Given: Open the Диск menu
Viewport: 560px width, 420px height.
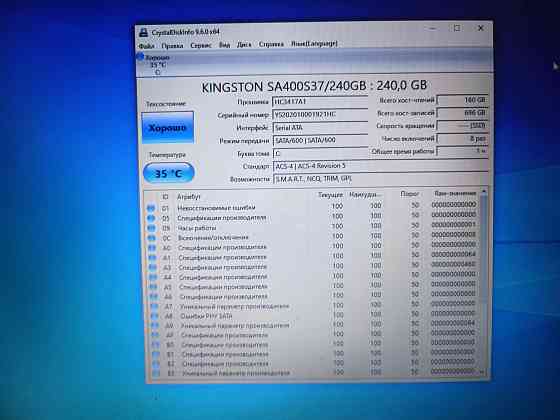Looking at the screenshot, I should [244, 45].
